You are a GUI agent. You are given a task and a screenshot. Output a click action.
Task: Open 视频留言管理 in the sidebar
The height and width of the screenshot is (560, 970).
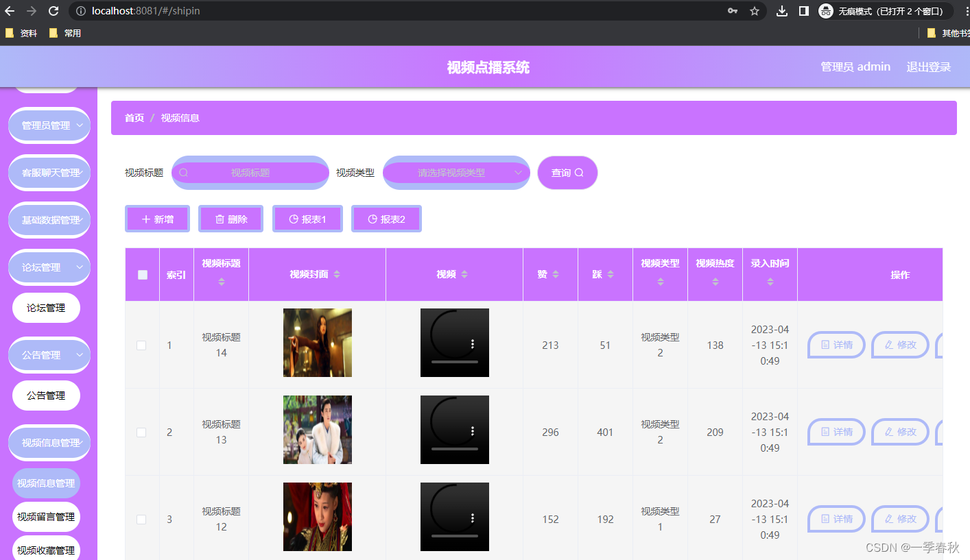pos(46,516)
